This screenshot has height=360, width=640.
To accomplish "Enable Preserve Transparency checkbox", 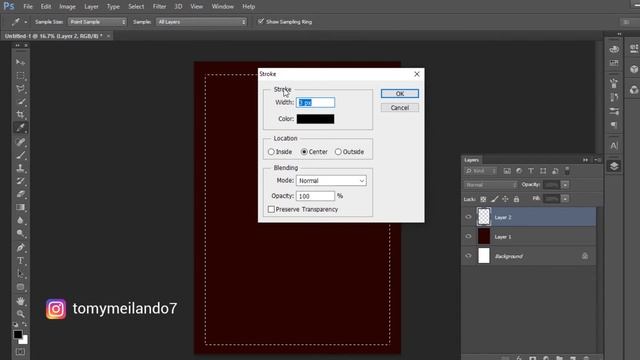I will tap(271, 209).
